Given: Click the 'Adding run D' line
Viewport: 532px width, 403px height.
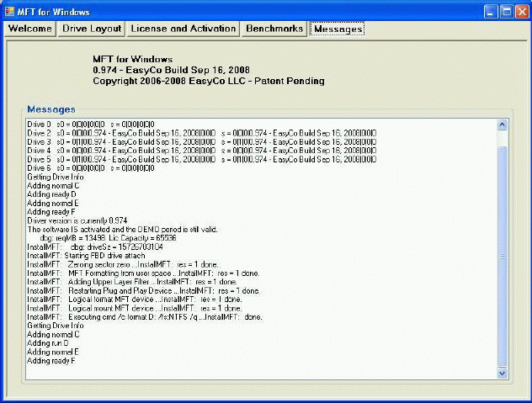Looking at the screenshot, I should point(48,343).
